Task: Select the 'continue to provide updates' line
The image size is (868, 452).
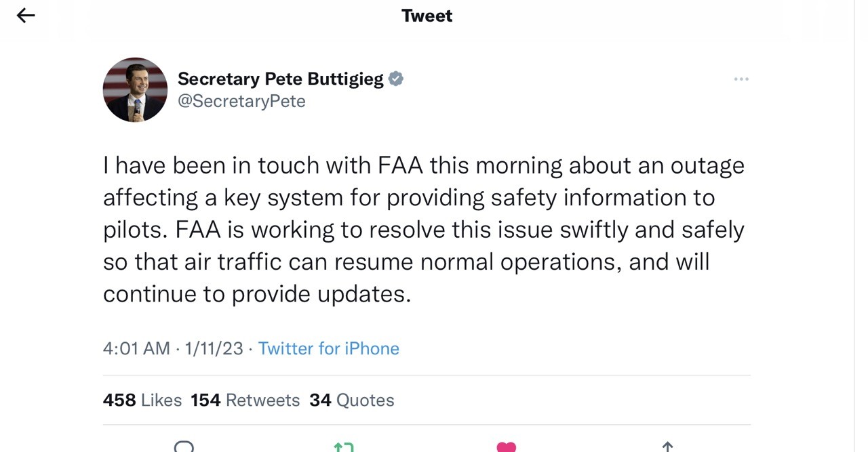Action: 257,294
